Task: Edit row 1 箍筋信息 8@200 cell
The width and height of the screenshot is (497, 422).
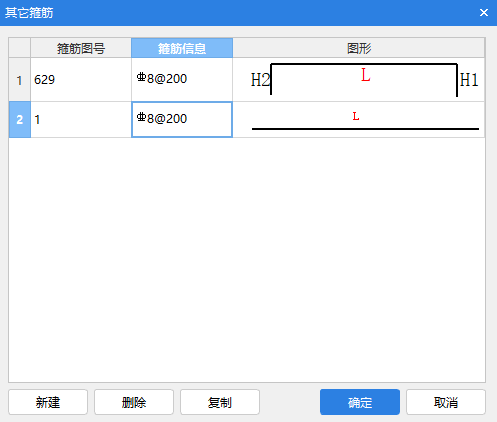Action: [182, 80]
